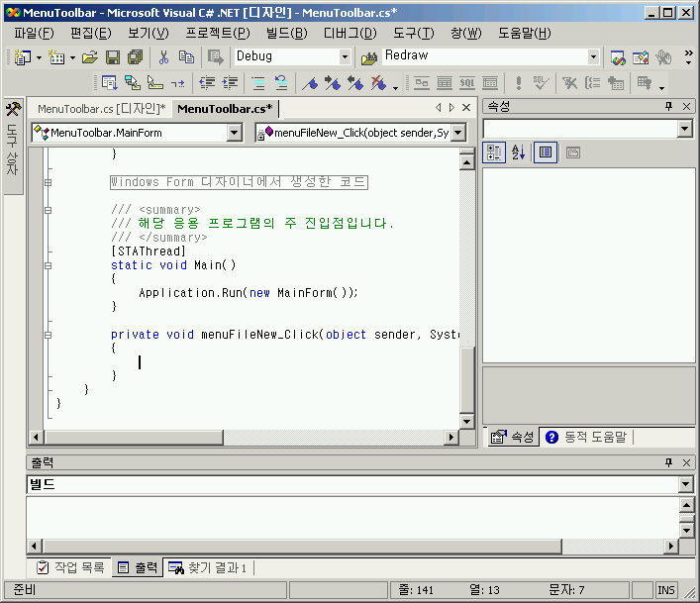Click the Properties list button in the properties panel
This screenshot has height=603, width=700.
546,152
